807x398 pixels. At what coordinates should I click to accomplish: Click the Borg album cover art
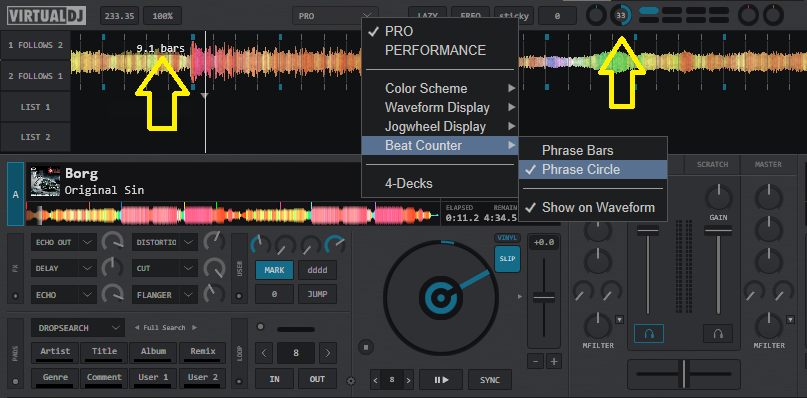point(45,181)
